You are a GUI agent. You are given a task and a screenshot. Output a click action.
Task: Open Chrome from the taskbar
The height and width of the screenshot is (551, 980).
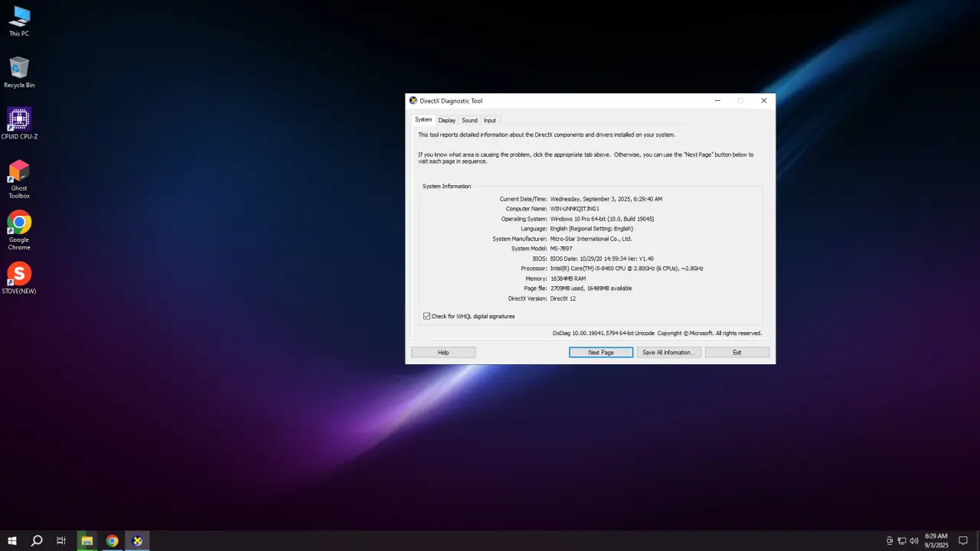coord(113,541)
